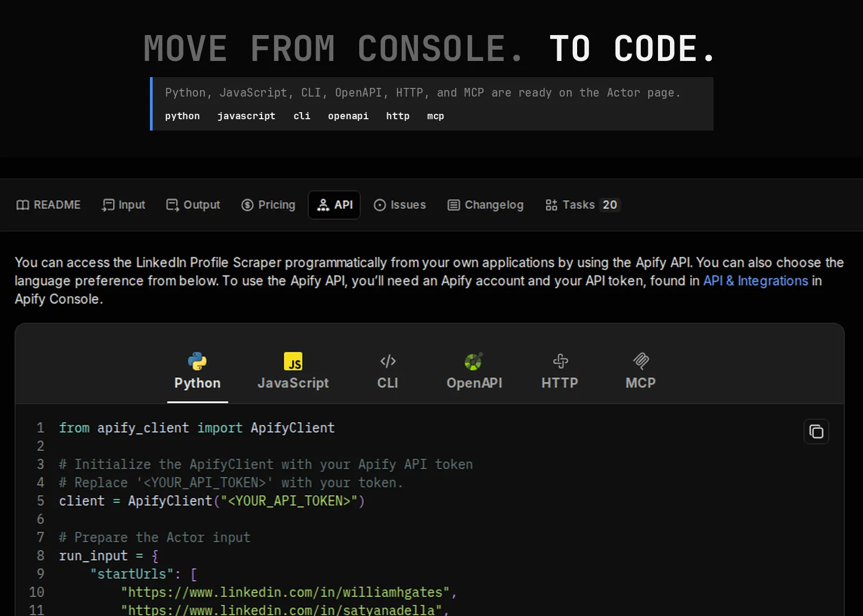This screenshot has width=863, height=616.
Task: Click the 'run_input = {' code line
Action: click(108, 556)
